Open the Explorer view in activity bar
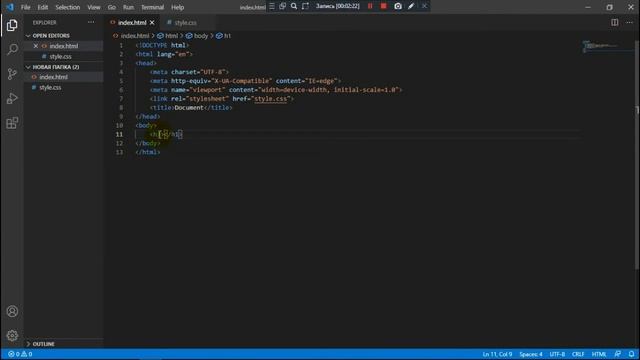This screenshot has height=360, width=640. point(12,25)
